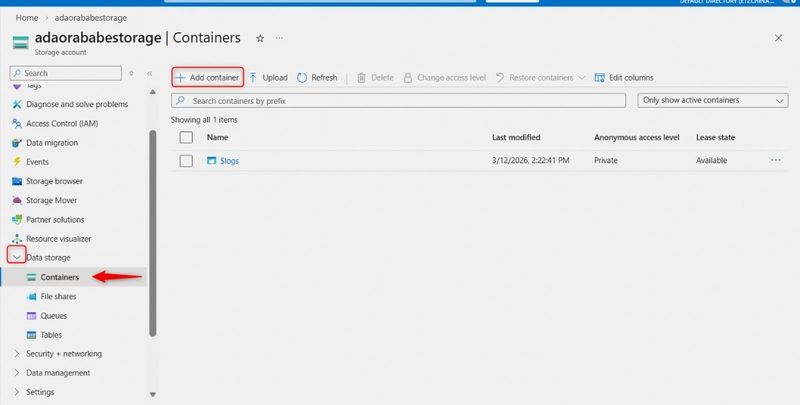
Task: Collapse the sidebar using the double-chevron icon
Action: (149, 73)
